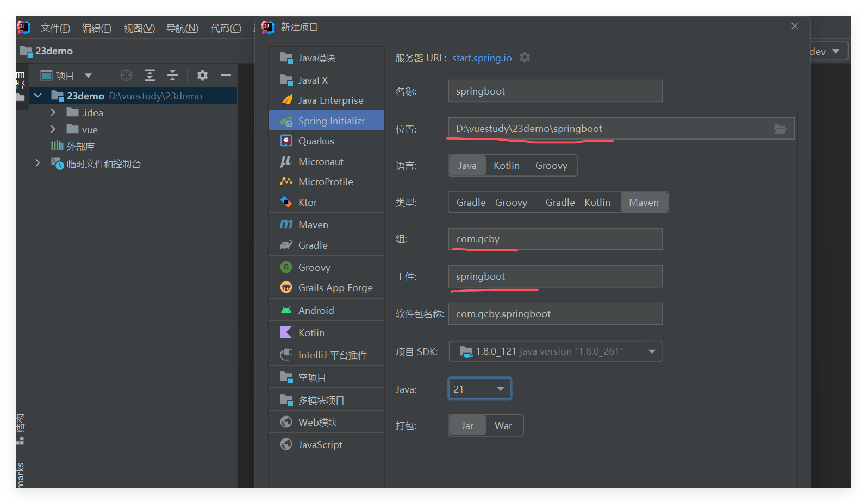Select Micronaut generator

(326, 161)
